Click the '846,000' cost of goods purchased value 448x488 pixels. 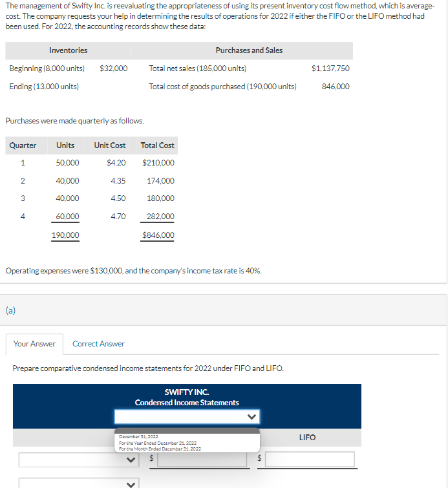click(x=336, y=87)
